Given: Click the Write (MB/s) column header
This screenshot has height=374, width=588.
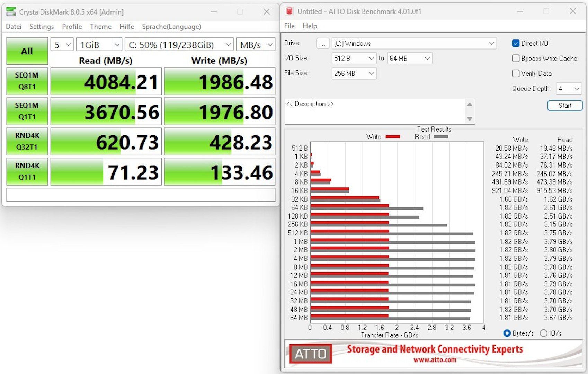Looking at the screenshot, I should tap(219, 61).
